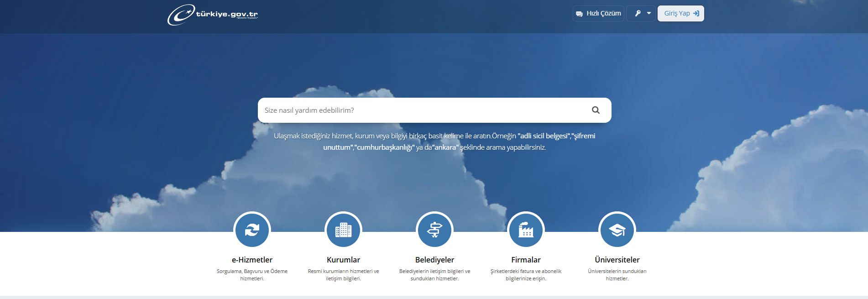The width and height of the screenshot is (868, 299).
Task: Open the Kurumlar building icon
Action: tap(343, 230)
